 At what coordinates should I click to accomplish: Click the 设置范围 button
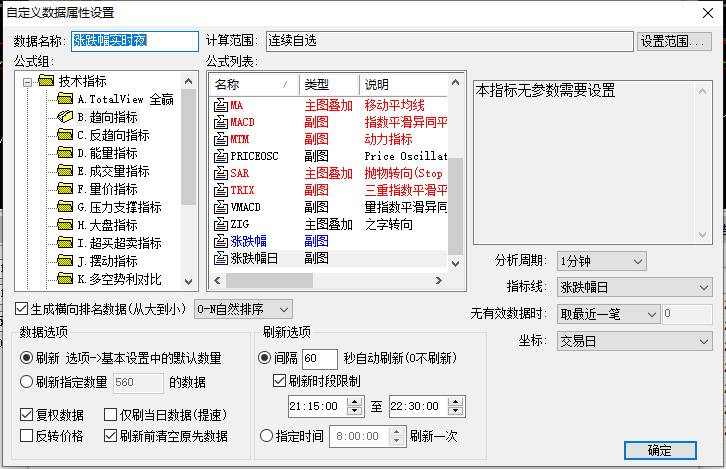pyautogui.click(x=674, y=41)
